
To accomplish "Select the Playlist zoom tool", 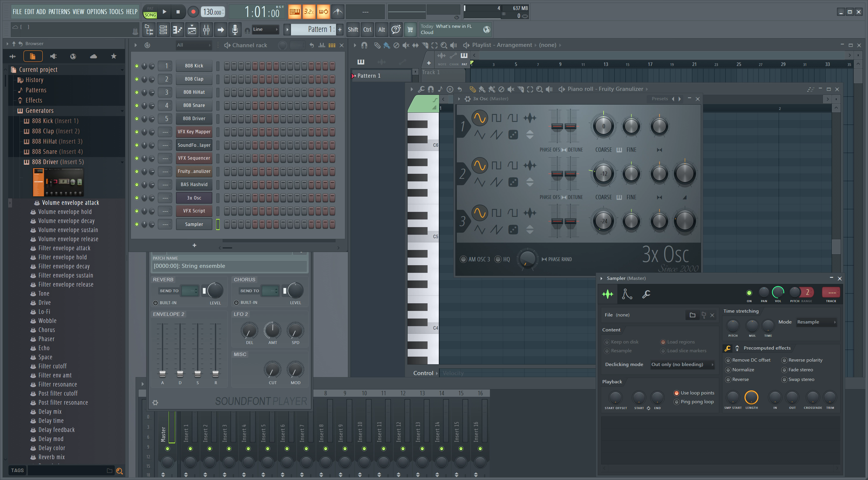I will pyautogui.click(x=444, y=45).
